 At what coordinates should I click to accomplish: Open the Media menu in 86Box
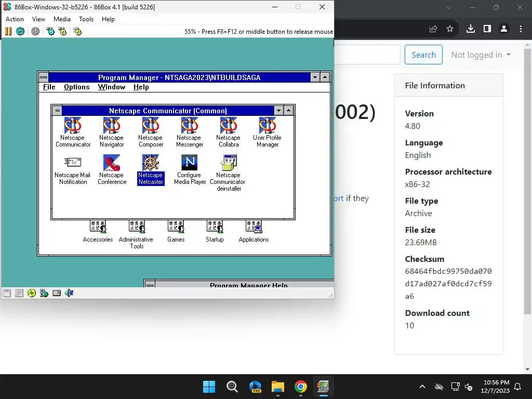[62, 19]
